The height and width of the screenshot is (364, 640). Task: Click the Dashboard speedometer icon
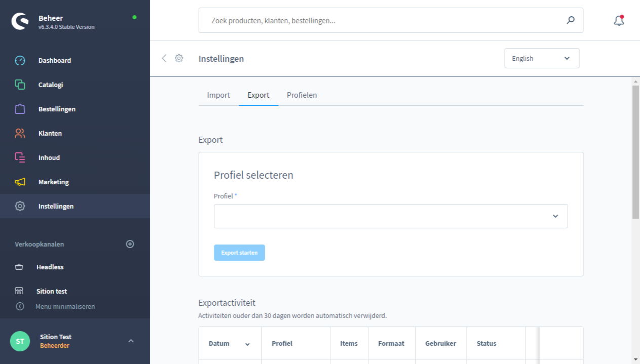coord(20,61)
